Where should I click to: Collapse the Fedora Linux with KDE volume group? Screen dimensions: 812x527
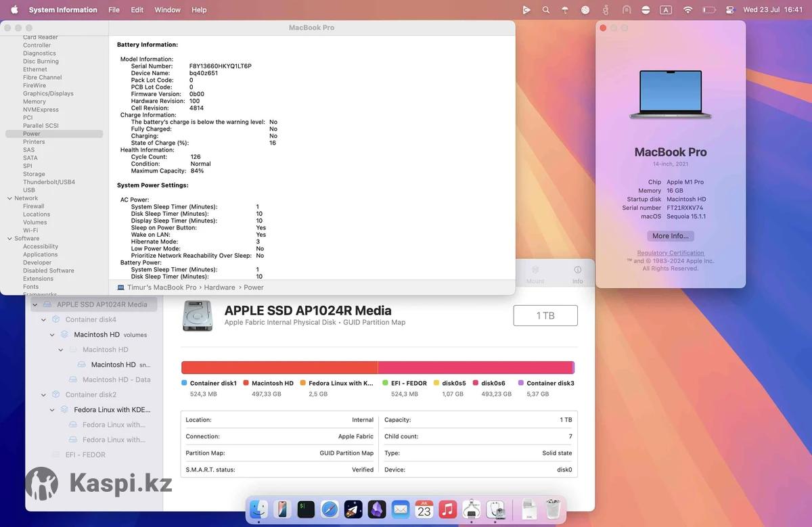pos(53,409)
